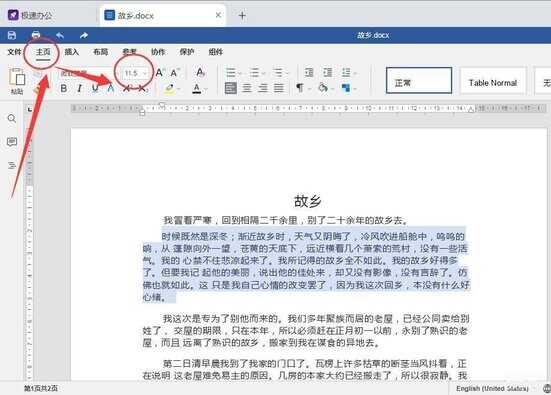This screenshot has width=551, height=395.
Task: Pick the font color A swatch
Action: pyautogui.click(x=197, y=88)
